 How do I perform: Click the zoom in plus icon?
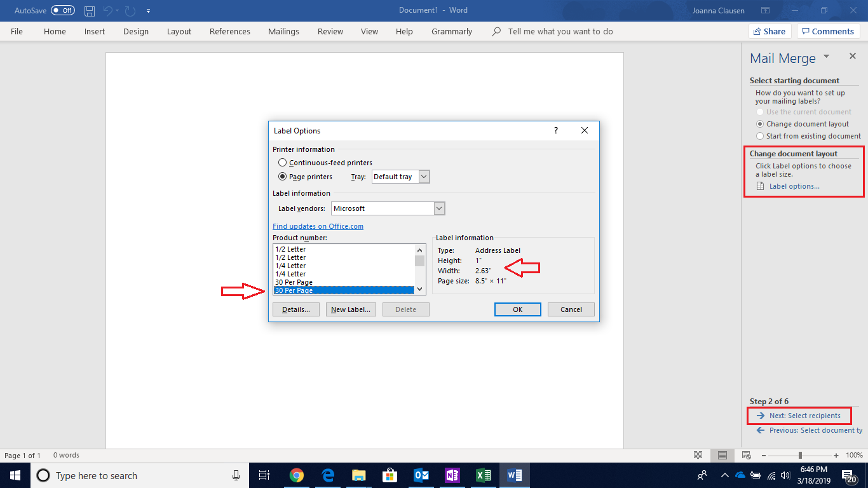pyautogui.click(x=836, y=455)
